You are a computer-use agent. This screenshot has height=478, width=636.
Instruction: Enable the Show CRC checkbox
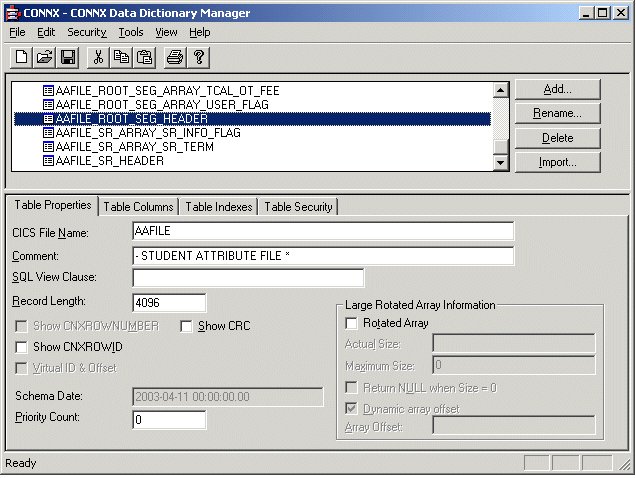point(187,326)
